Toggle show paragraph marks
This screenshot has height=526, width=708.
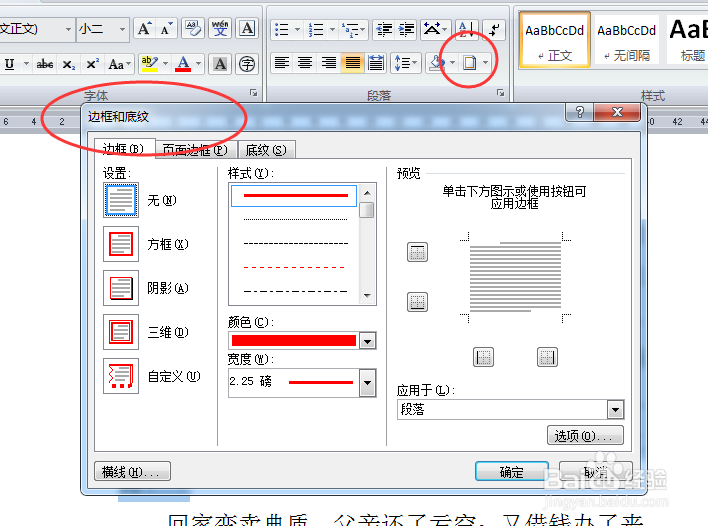[x=494, y=30]
